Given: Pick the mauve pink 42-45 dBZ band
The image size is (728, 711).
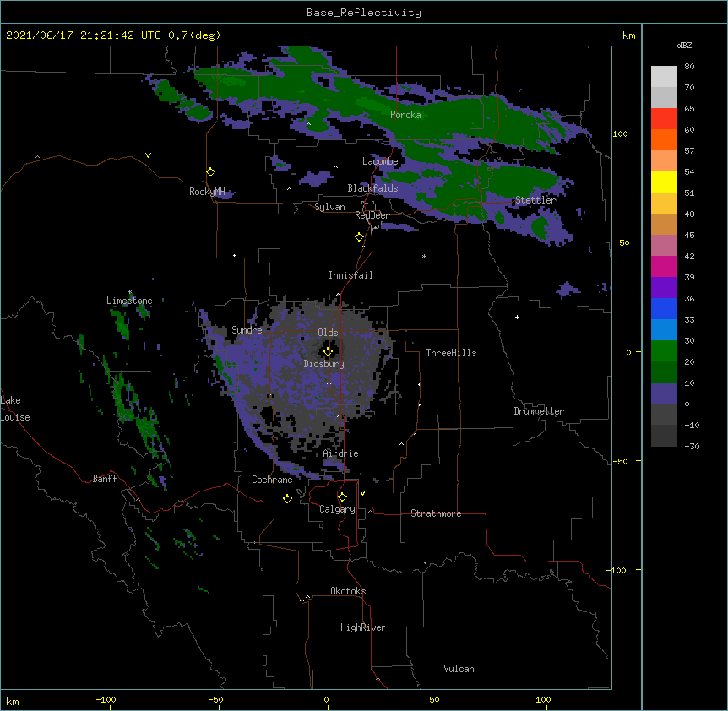Looking at the screenshot, I should pyautogui.click(x=664, y=246).
